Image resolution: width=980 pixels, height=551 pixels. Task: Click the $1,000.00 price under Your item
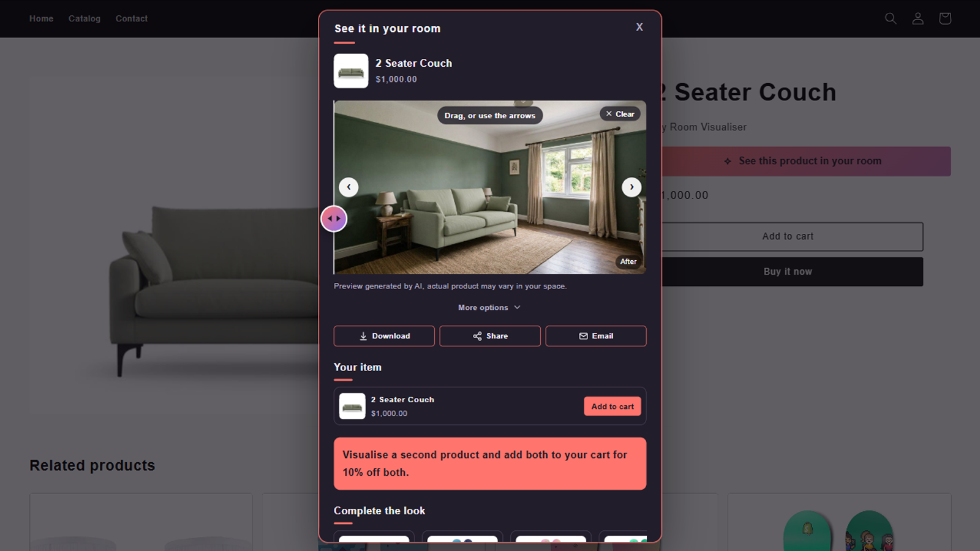tap(389, 413)
